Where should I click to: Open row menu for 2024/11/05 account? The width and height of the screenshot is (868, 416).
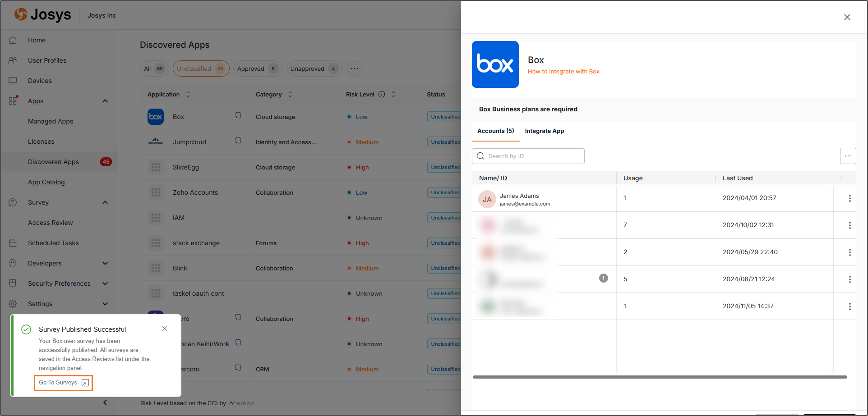pos(850,306)
